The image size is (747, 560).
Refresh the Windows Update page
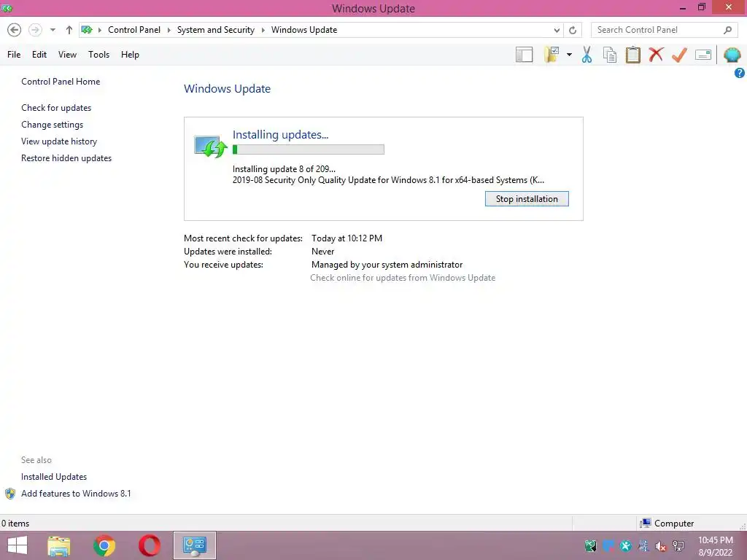pos(573,30)
